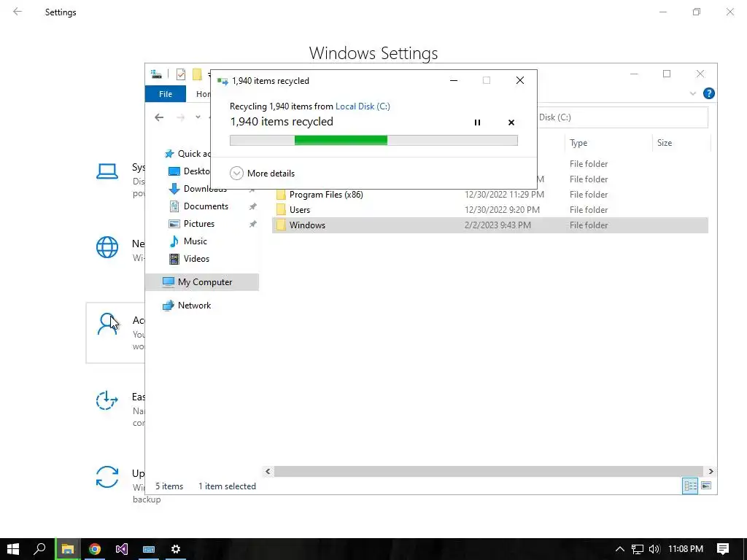This screenshot has width=747, height=560.
Task: Open System settings laptop icon
Action: pyautogui.click(x=107, y=171)
